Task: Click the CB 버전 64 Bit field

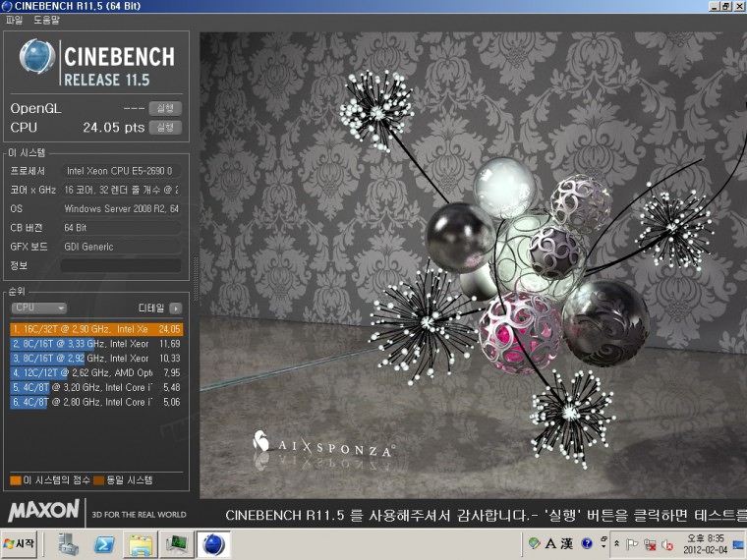Action: (x=121, y=228)
